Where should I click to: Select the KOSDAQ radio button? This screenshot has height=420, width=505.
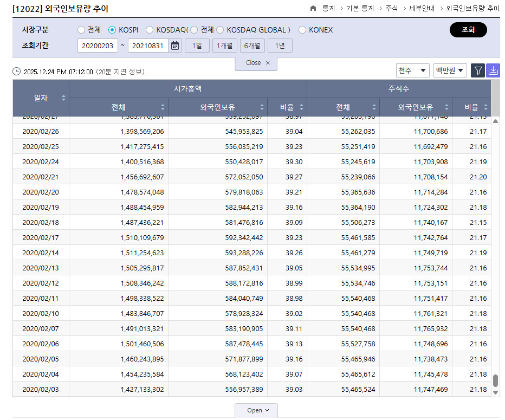[x=150, y=30]
